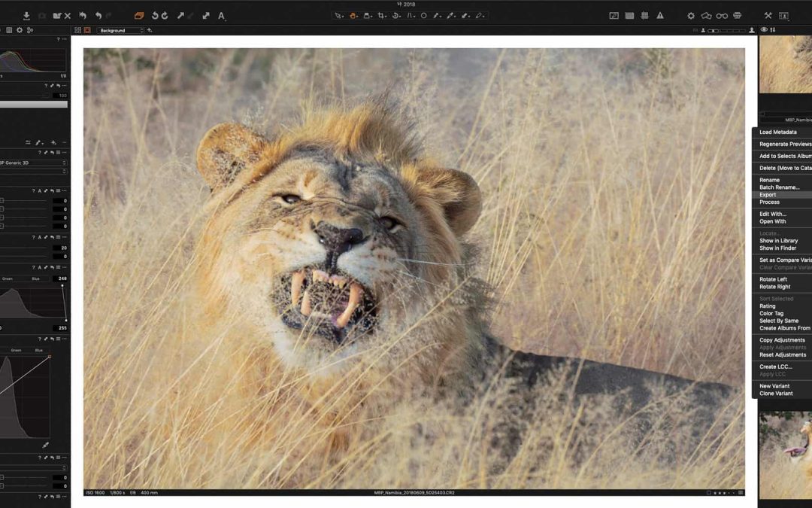Click New Variant in context menu
The image size is (812, 508).
(776, 386)
